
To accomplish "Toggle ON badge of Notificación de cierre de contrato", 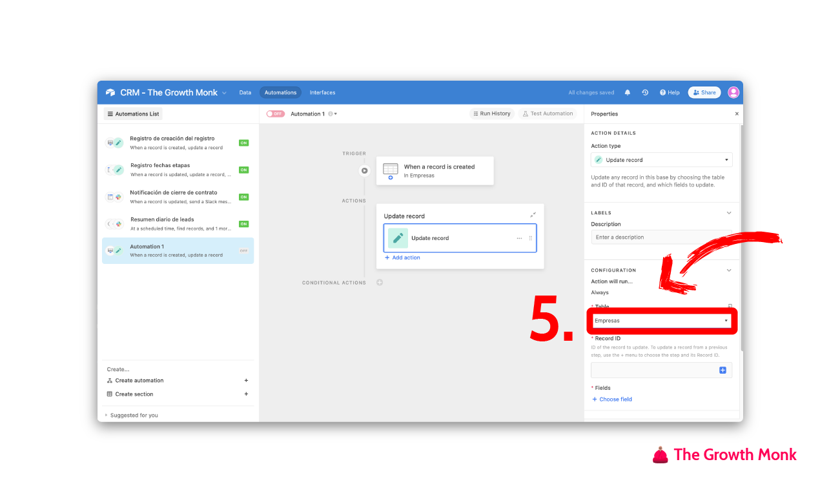I will click(243, 197).
